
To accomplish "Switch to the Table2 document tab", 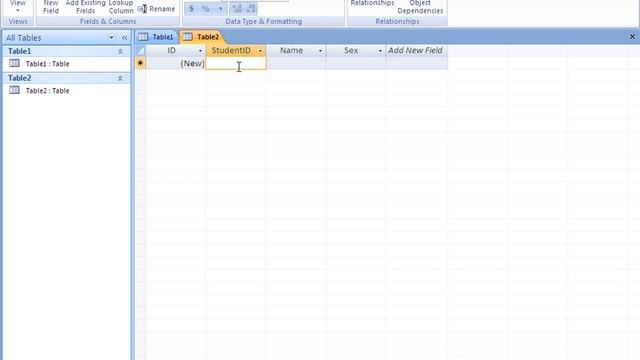I will (202, 37).
